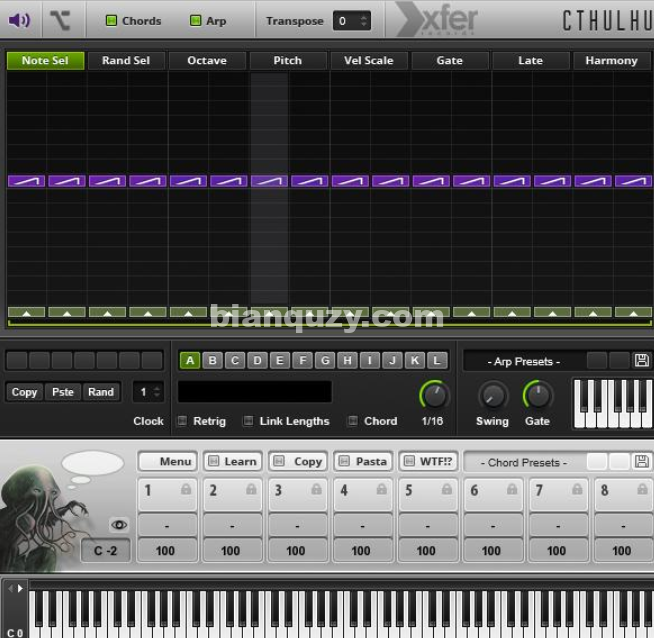654x638 pixels.
Task: Select arp pattern slot E
Action: pyautogui.click(x=280, y=360)
